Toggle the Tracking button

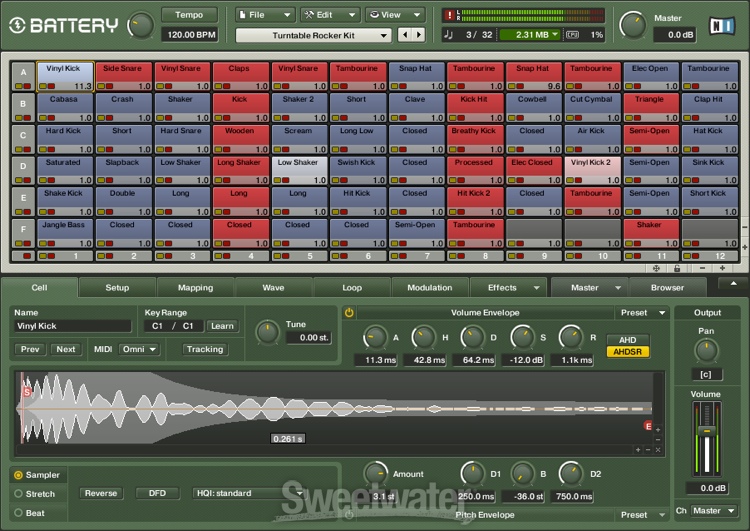205,349
